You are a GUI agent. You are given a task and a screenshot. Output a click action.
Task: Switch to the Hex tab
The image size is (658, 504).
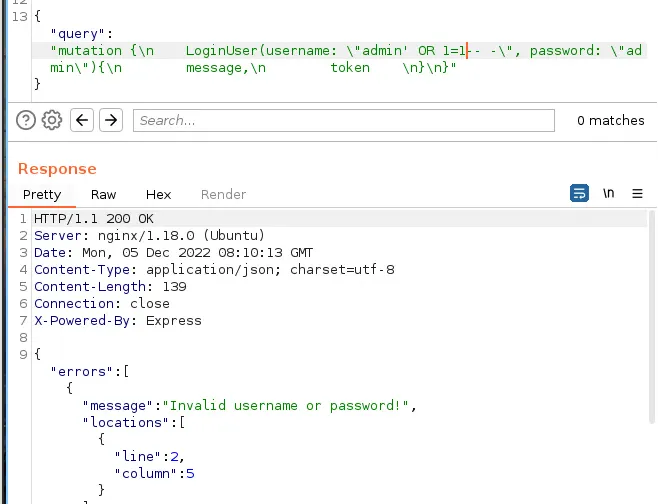pos(159,194)
